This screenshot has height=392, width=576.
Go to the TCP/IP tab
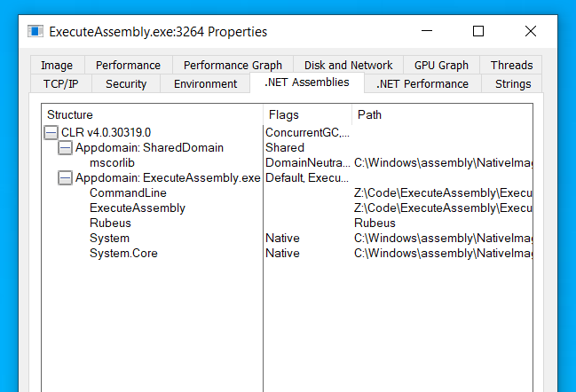[60, 84]
